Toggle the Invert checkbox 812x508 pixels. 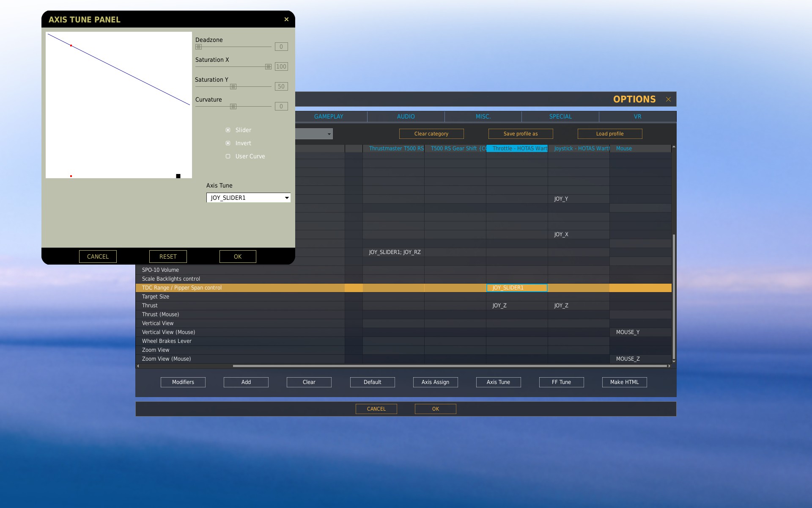tap(228, 143)
